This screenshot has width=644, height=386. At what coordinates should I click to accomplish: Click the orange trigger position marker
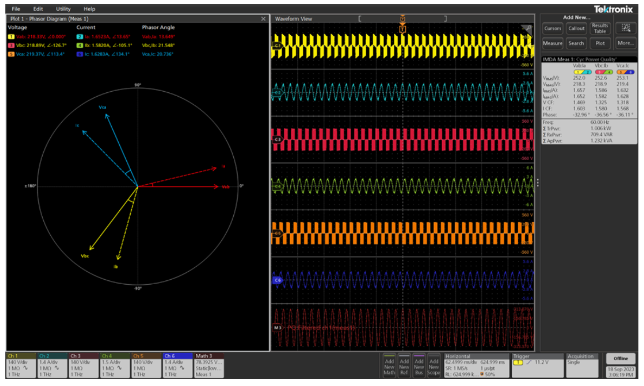(402, 29)
